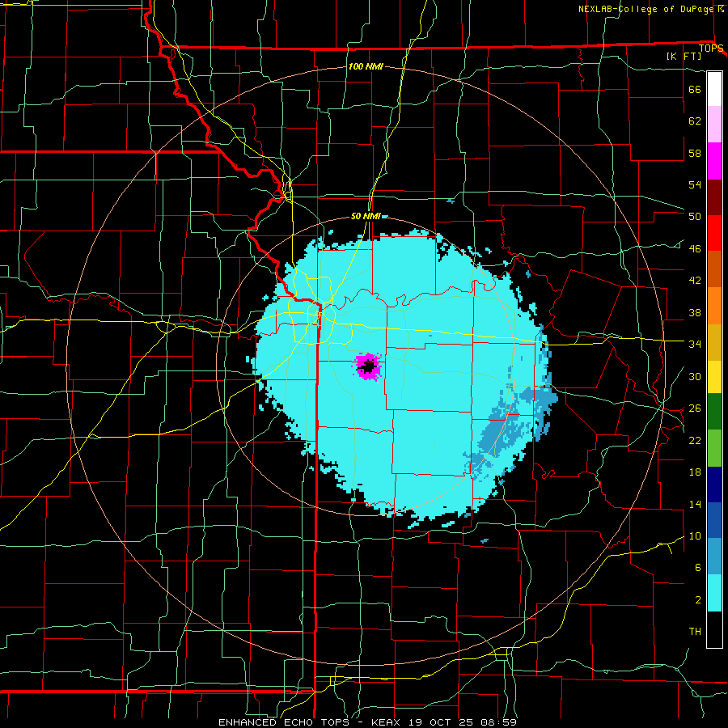Click the magenta legend color swatch
The height and width of the screenshot is (728, 728).
[714, 161]
